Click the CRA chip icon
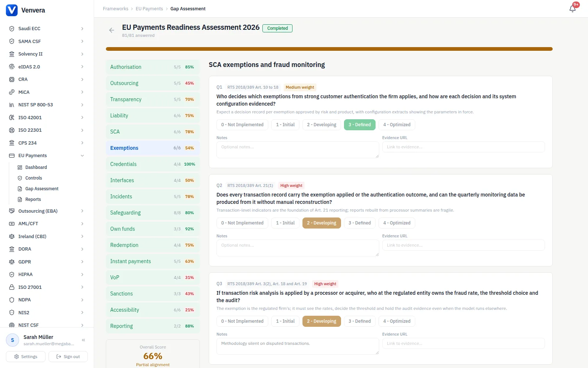 tap(12, 79)
